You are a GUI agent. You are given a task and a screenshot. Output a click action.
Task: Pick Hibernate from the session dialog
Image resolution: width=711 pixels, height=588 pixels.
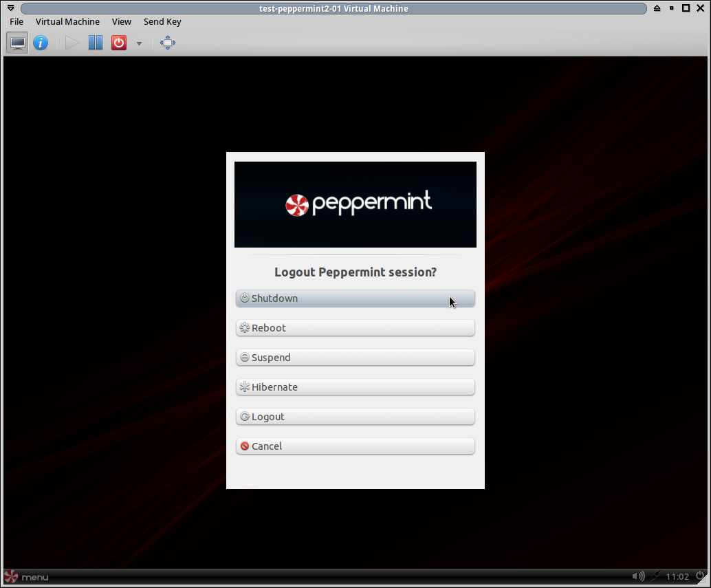pyautogui.click(x=355, y=386)
